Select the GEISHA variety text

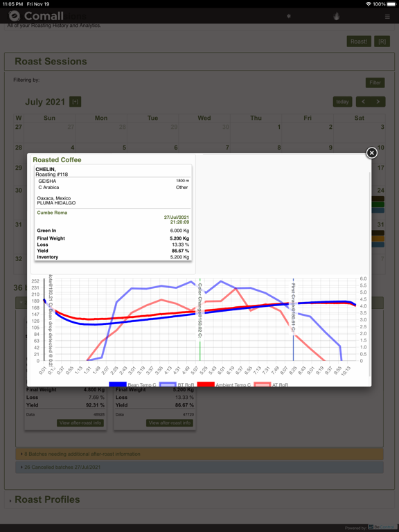pos(47,181)
